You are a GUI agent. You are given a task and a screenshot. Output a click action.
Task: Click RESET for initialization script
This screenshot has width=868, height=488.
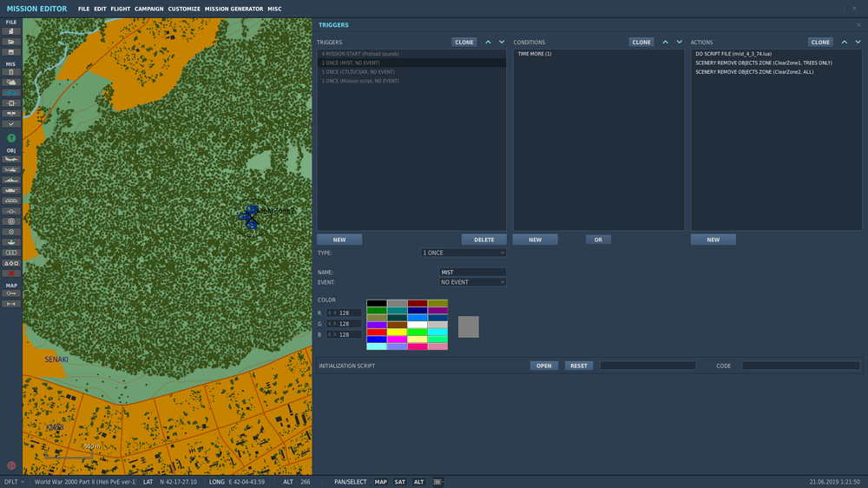[x=579, y=366]
